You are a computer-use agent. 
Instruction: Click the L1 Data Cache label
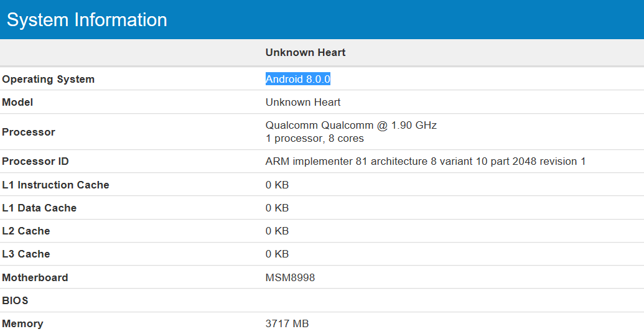coord(39,208)
